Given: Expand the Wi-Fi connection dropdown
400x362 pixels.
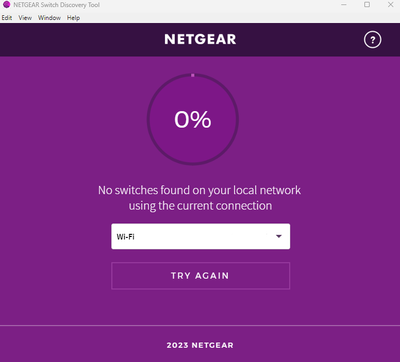Looking at the screenshot, I should pos(200,236).
